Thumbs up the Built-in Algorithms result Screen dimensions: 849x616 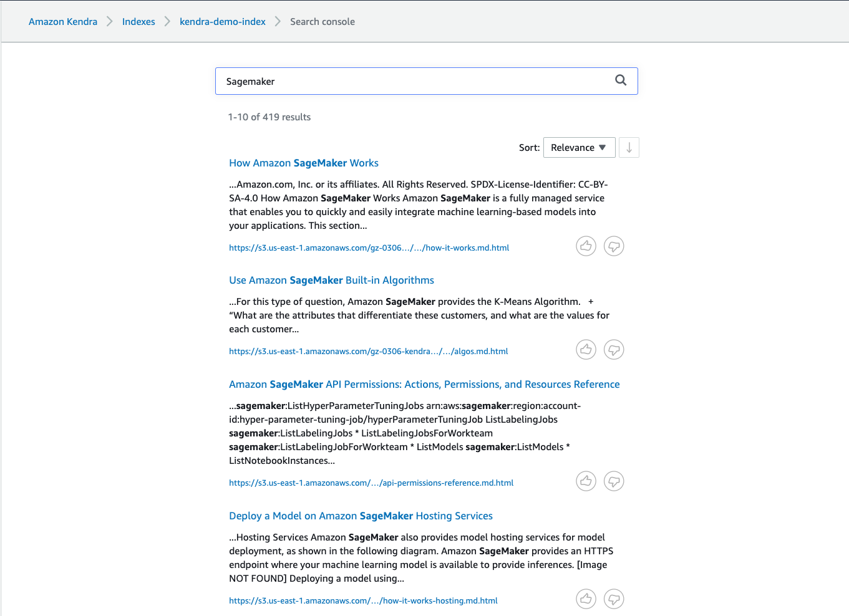[x=586, y=350]
